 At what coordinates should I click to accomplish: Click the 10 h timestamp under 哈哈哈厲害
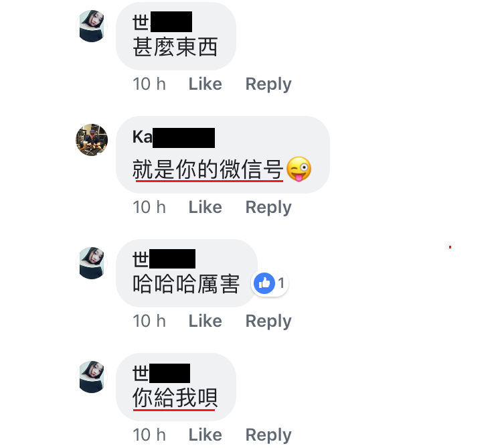click(x=149, y=321)
